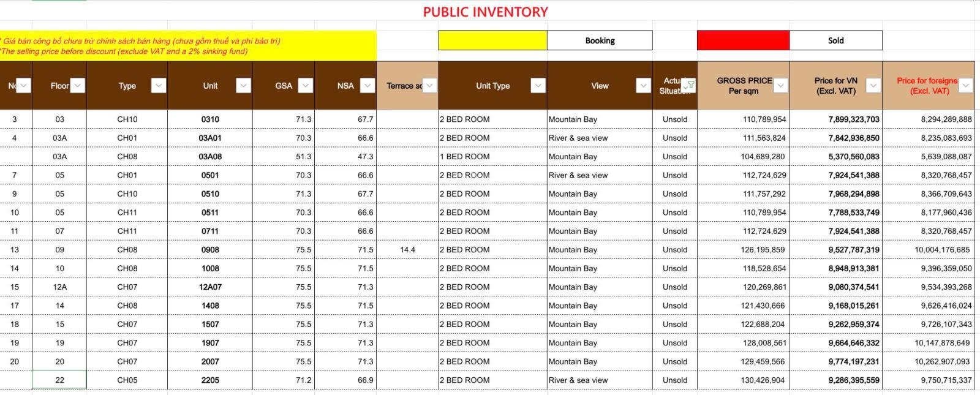Select Unsold status for unit 0310

pyautogui.click(x=675, y=119)
